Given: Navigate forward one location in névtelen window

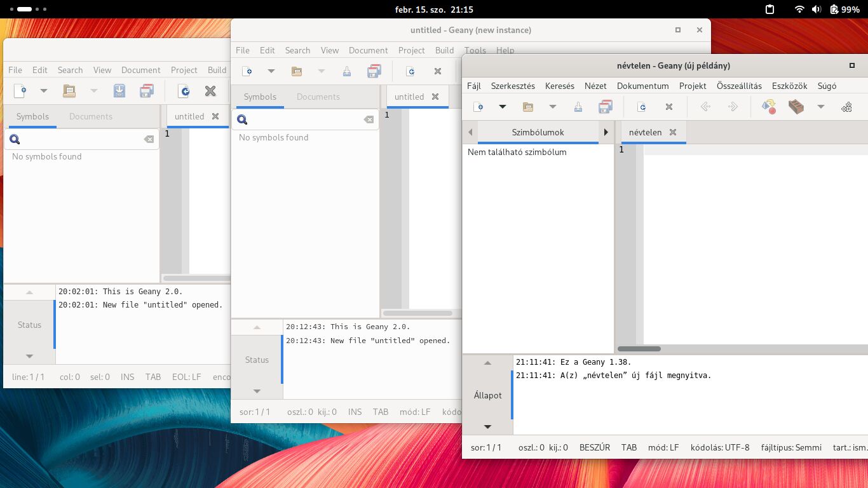Looking at the screenshot, I should pyautogui.click(x=733, y=107).
